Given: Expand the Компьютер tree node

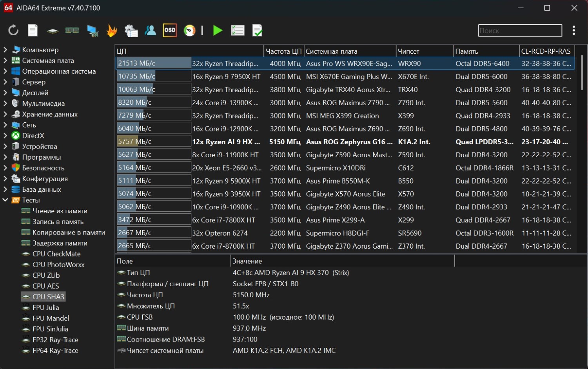Looking at the screenshot, I should tap(5, 50).
